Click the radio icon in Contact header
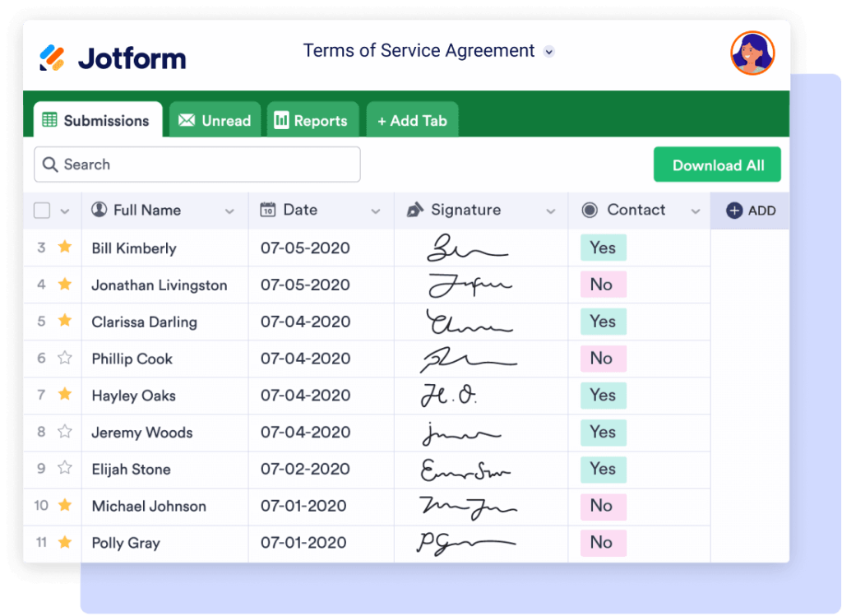842x616 pixels. (589, 210)
